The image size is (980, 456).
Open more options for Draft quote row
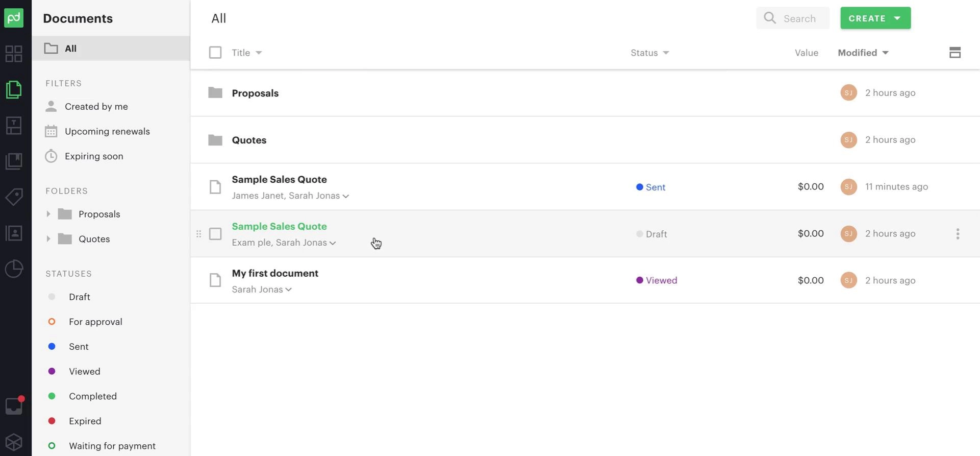pyautogui.click(x=958, y=234)
